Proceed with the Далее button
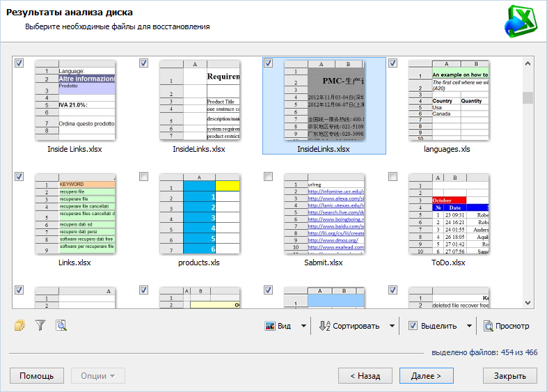The image size is (547, 392). [427, 376]
